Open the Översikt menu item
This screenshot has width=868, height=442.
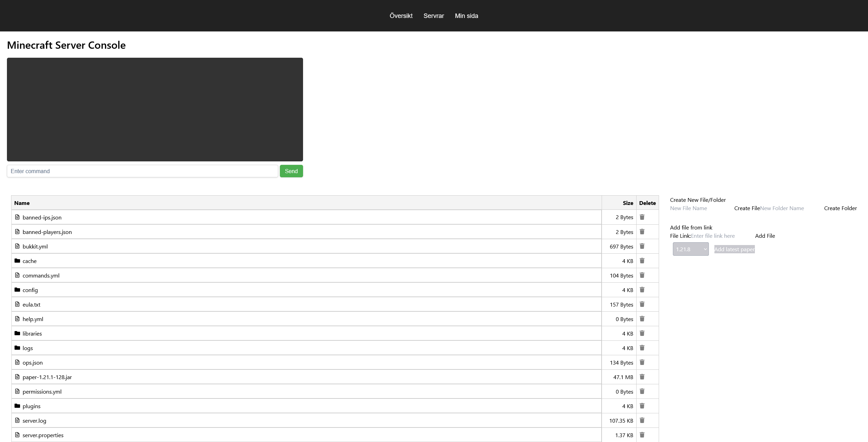point(401,16)
